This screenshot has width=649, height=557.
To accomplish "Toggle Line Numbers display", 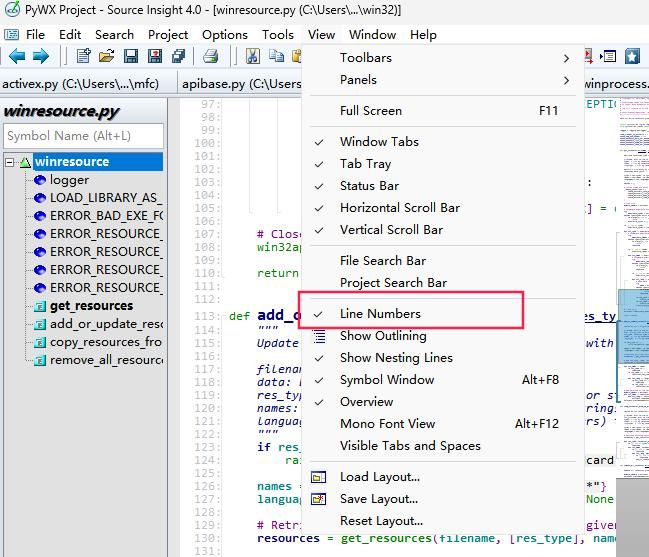I will (x=443, y=314).
